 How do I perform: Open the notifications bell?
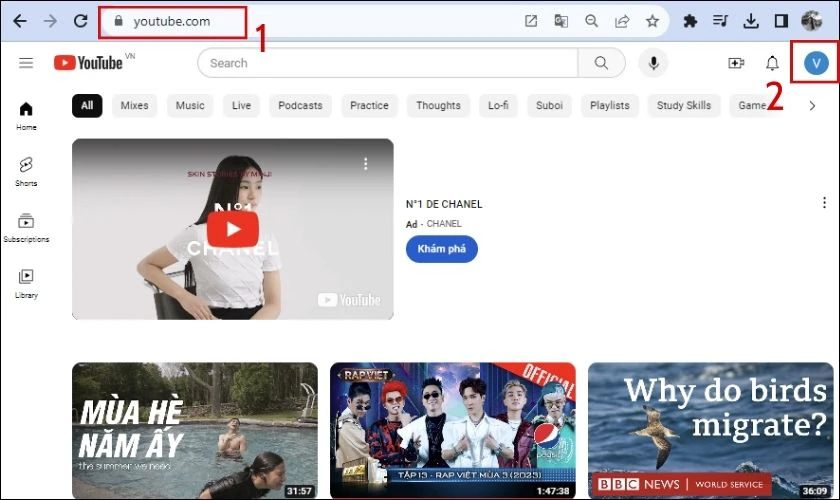772,63
